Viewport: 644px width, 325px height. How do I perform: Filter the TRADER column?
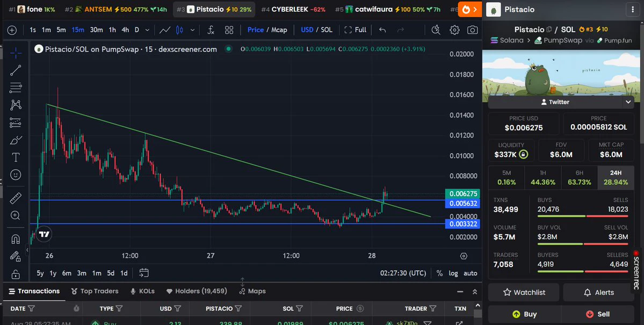pyautogui.click(x=433, y=308)
